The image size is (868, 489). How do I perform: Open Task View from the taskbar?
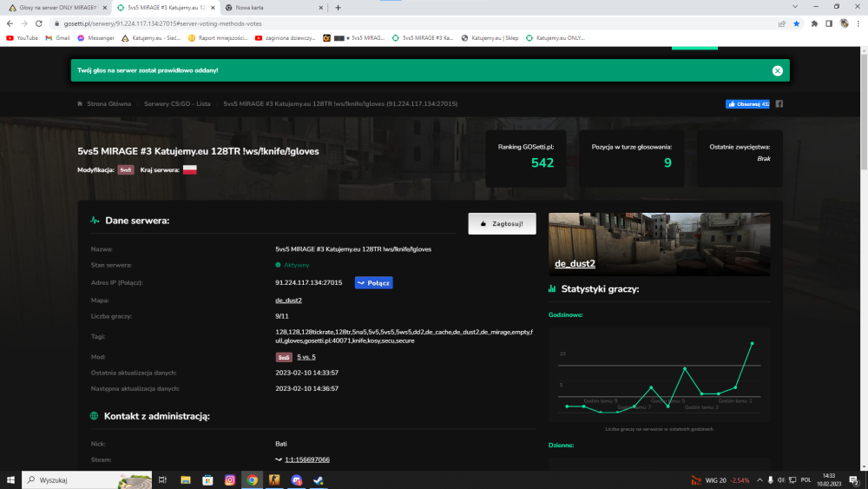163,479
